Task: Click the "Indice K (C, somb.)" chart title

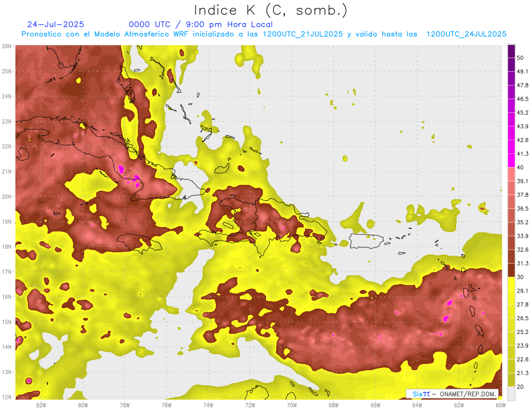Action: (271, 10)
